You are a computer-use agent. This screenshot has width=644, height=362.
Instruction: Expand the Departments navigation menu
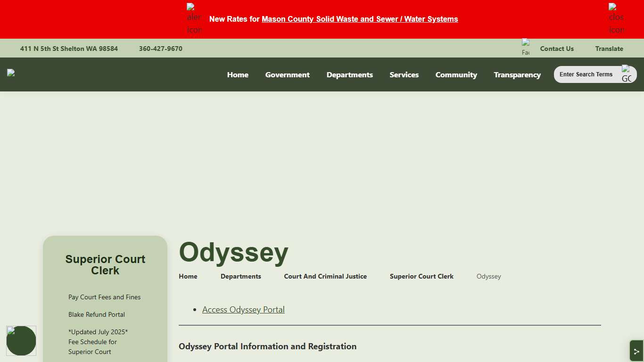pos(349,74)
